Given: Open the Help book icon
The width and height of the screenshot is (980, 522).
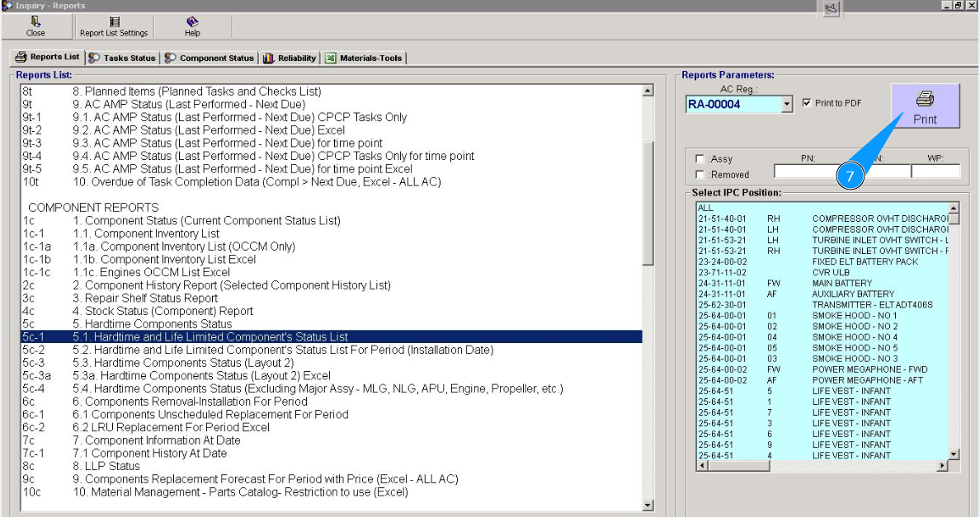Looking at the screenshot, I should [x=192, y=21].
